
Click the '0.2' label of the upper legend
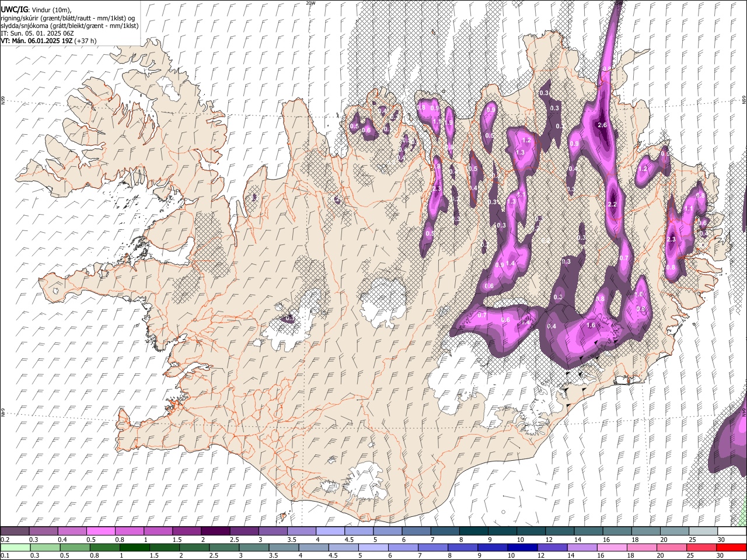(5, 540)
